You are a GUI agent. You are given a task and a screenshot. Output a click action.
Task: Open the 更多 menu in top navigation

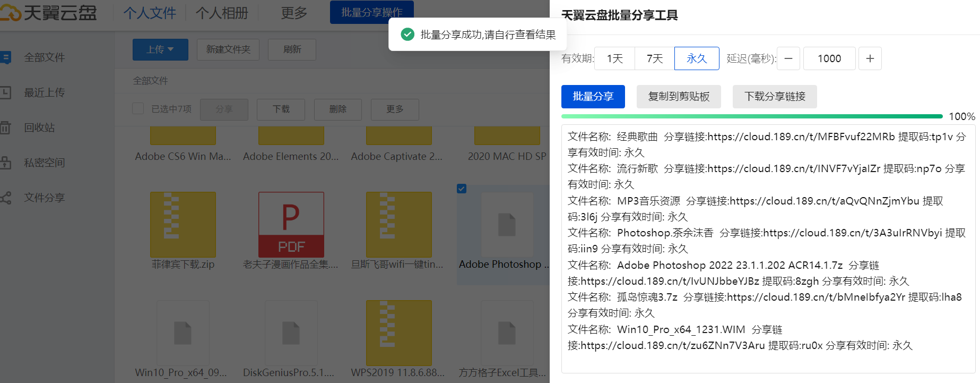pos(294,13)
